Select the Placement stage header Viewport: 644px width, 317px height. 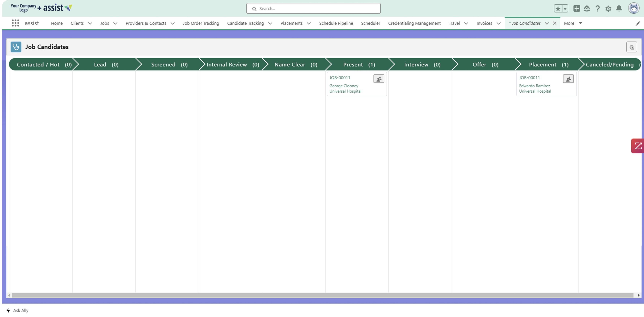[549, 64]
